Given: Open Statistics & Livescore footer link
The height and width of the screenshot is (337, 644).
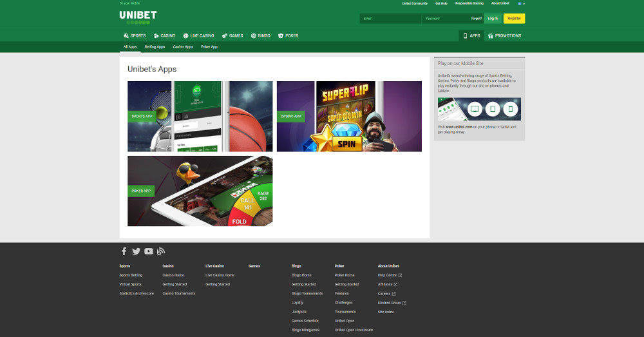Looking at the screenshot, I should 137,293.
